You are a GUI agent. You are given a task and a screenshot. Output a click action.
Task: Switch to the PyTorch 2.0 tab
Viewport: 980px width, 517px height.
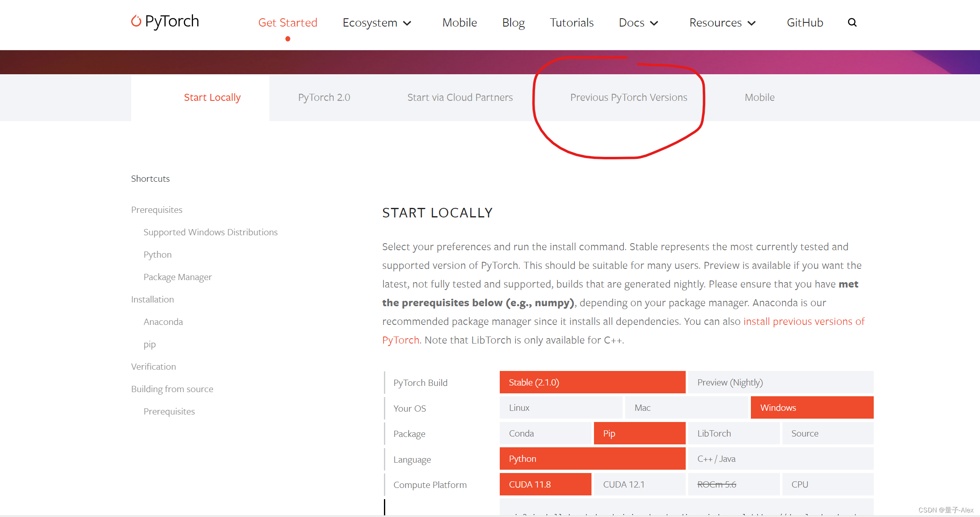point(324,98)
